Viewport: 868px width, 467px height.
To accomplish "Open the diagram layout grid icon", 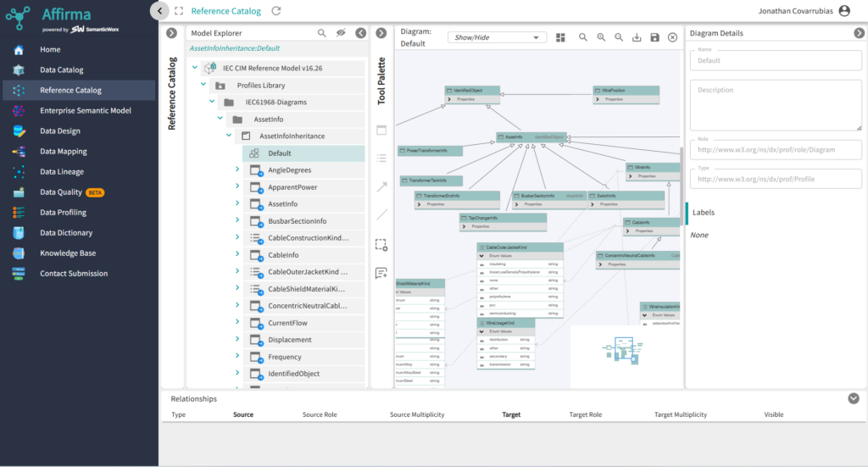I will click(560, 37).
